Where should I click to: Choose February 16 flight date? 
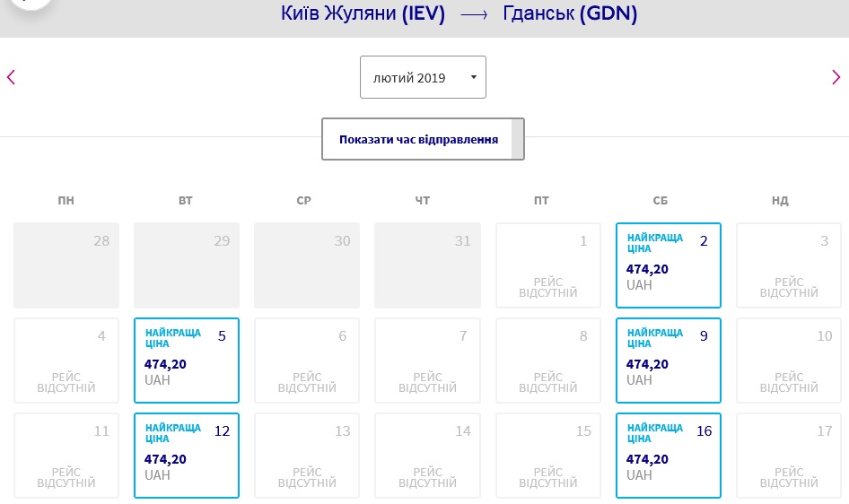(x=668, y=456)
